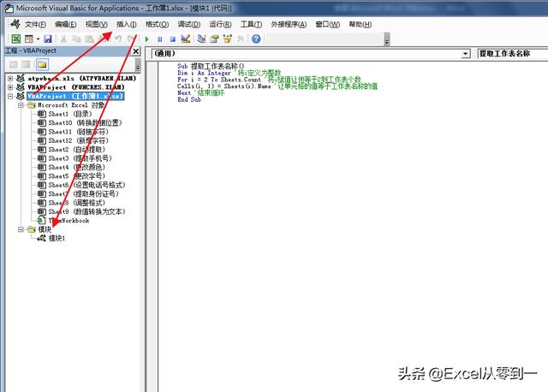Open the 工具(T) menu
The image size is (548, 392).
pos(251,25)
